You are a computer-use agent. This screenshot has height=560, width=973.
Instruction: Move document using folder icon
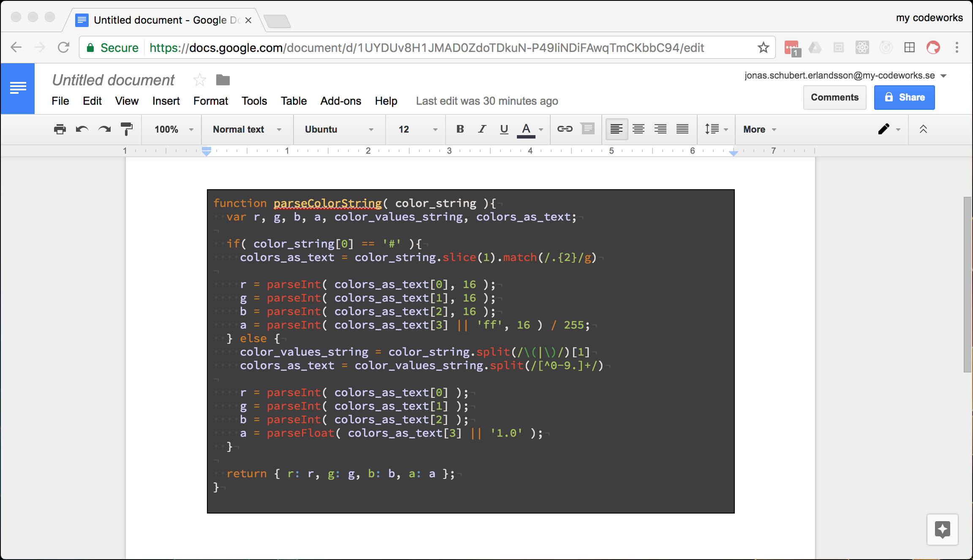[223, 79]
